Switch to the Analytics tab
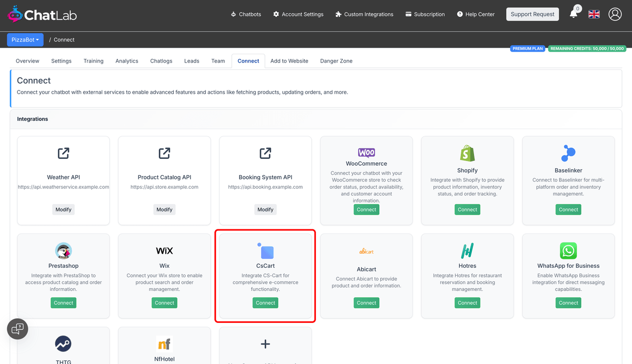The image size is (632, 364). click(126, 60)
